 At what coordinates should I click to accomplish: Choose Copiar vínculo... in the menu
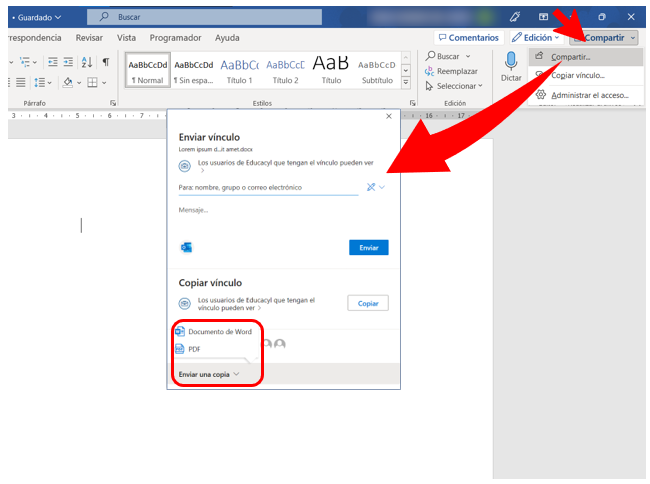pyautogui.click(x=586, y=75)
